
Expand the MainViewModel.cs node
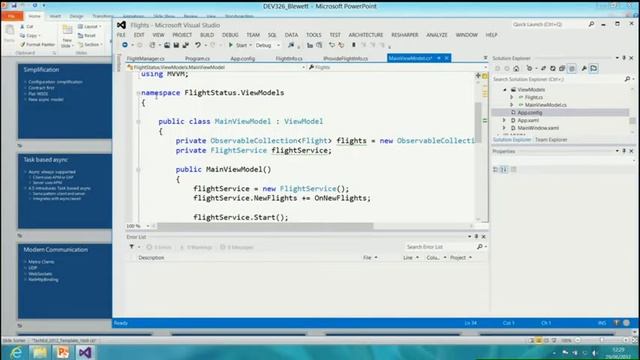click(x=511, y=105)
